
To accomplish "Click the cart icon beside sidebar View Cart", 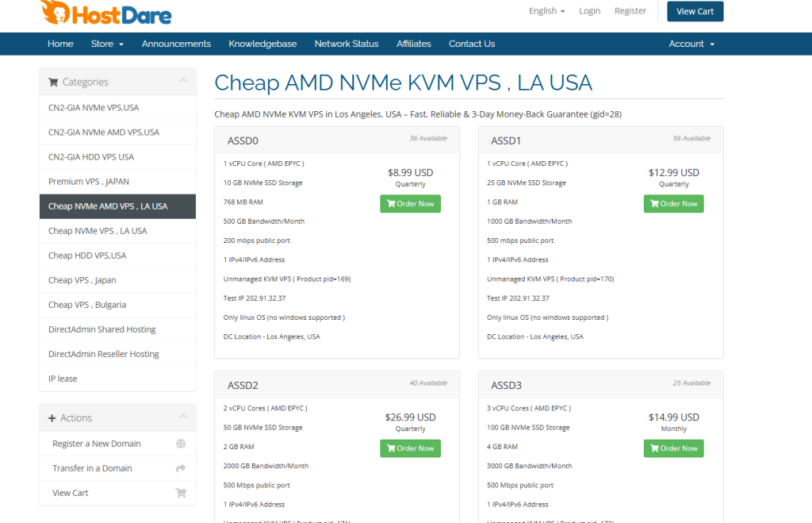I will pyautogui.click(x=181, y=493).
